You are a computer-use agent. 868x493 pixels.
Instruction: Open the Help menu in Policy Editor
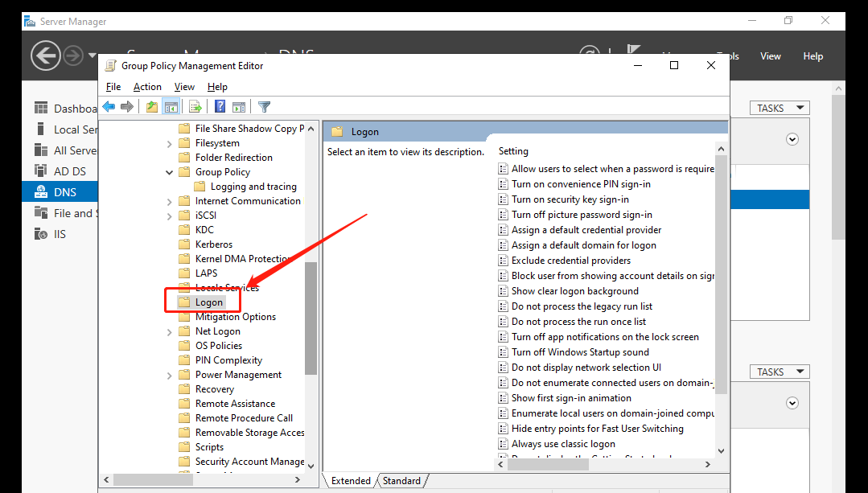(217, 87)
